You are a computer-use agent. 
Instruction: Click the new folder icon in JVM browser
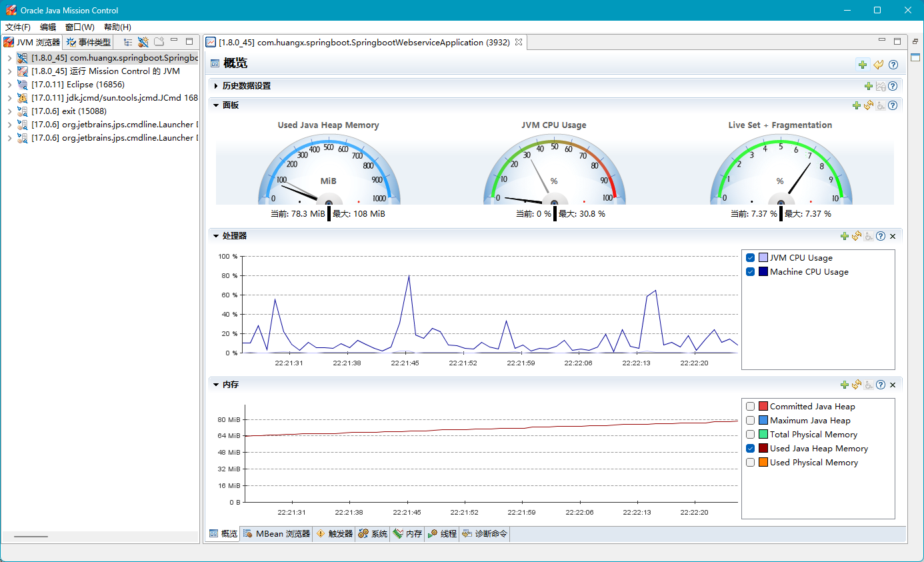159,42
